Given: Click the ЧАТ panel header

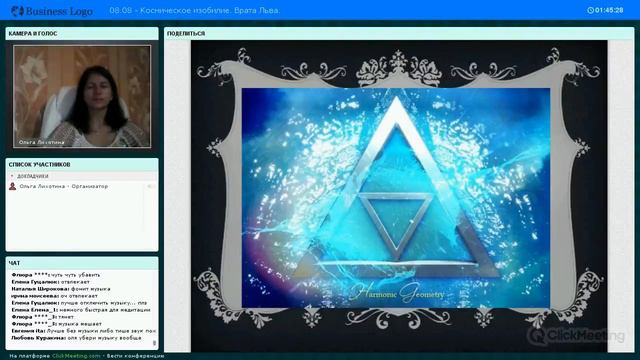Looking at the screenshot, I should pos(82,263).
